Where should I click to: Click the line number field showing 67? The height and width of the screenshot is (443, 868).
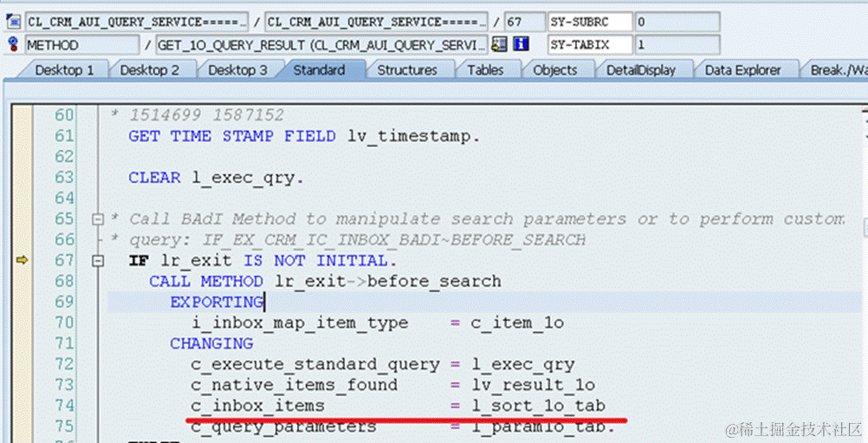tap(525, 23)
